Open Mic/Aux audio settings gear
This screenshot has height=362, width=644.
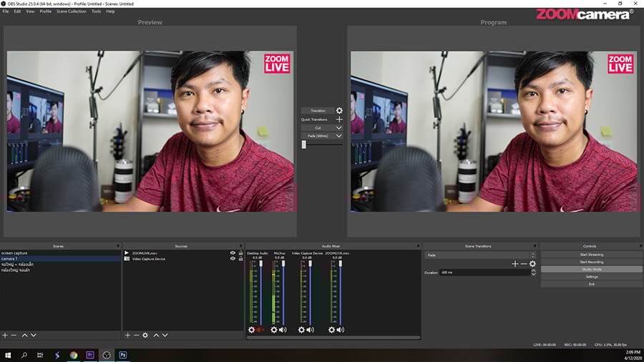click(x=274, y=330)
